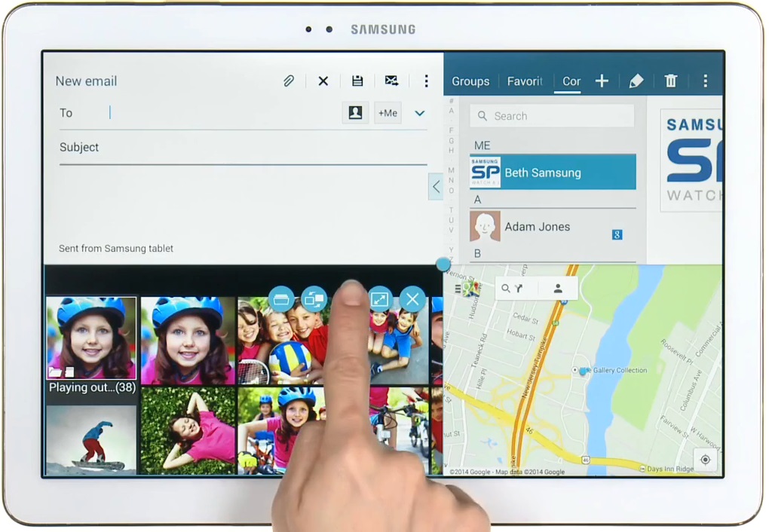Tap the magnifier search icon in Maps
The width and height of the screenshot is (769, 532).
tap(505, 289)
